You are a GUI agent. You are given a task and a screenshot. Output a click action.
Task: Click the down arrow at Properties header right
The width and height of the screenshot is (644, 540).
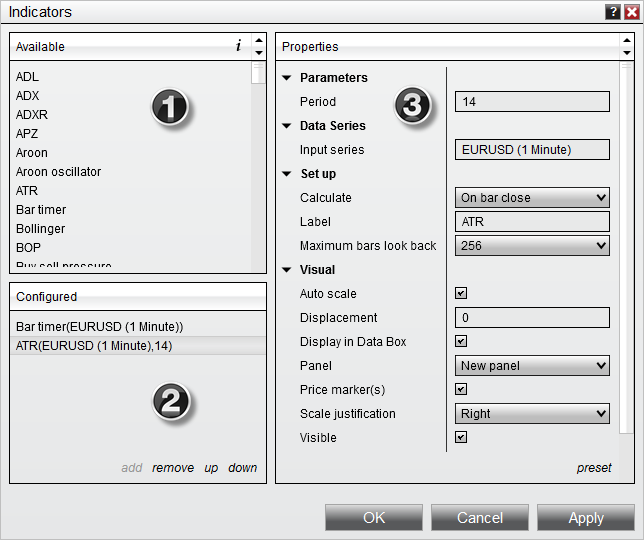627,52
